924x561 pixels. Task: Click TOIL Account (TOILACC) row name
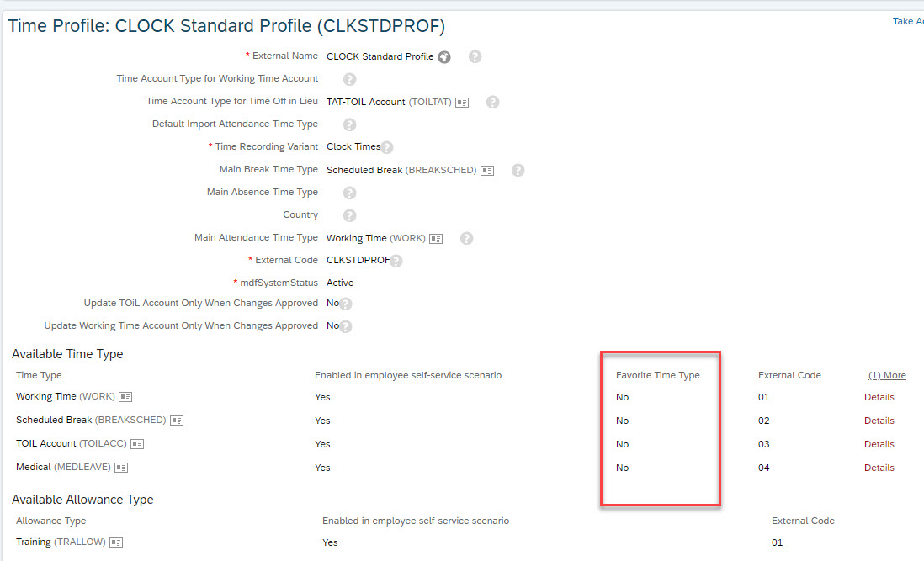(72, 443)
